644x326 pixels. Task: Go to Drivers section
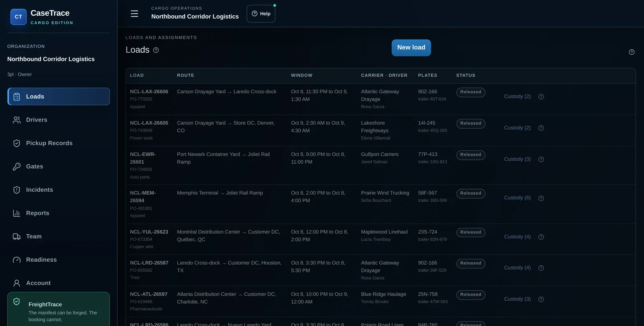coord(58,120)
